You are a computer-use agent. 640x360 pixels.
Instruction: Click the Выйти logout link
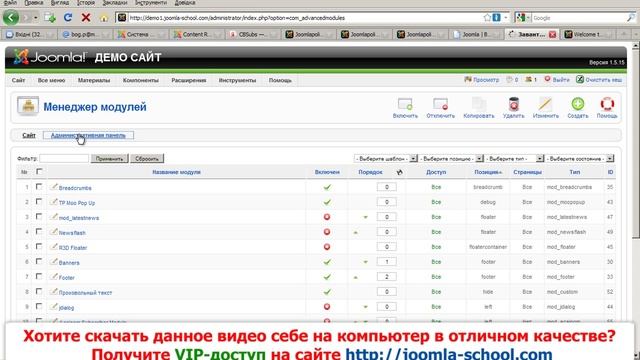(x=557, y=80)
